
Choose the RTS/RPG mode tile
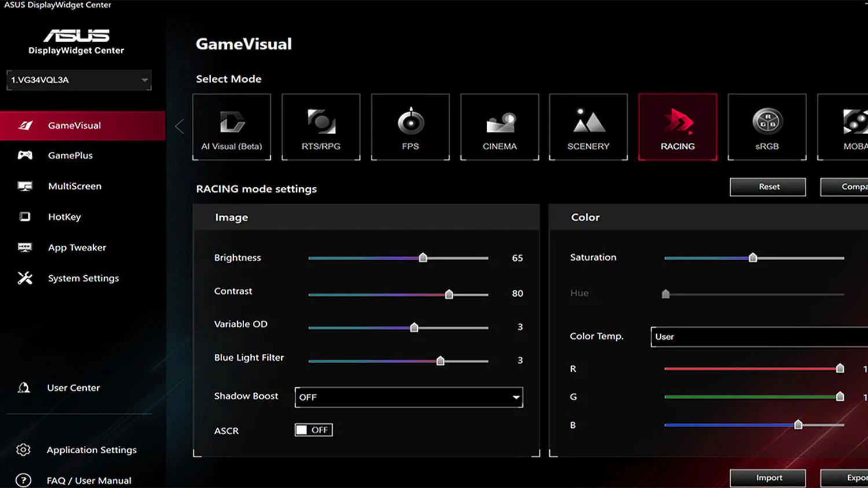point(321,127)
